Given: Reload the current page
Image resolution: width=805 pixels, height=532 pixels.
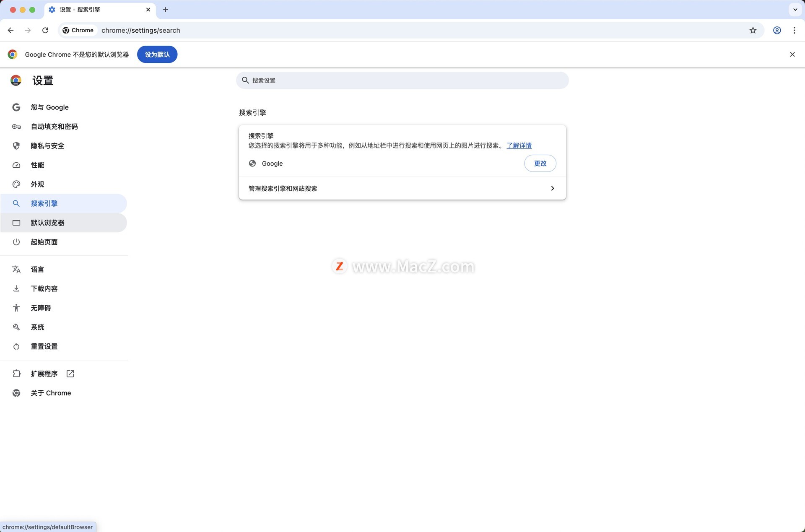Looking at the screenshot, I should click(45, 30).
